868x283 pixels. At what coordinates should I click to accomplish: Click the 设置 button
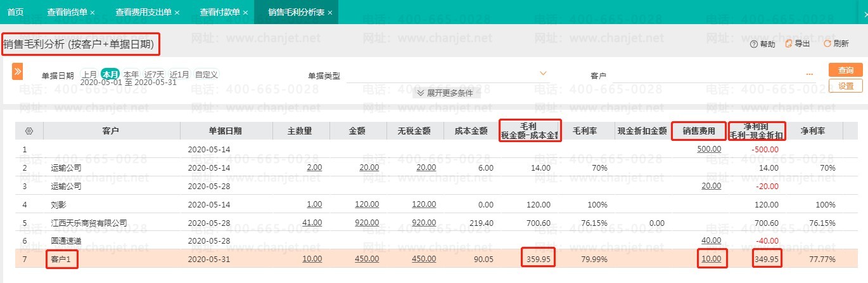pyautogui.click(x=845, y=86)
